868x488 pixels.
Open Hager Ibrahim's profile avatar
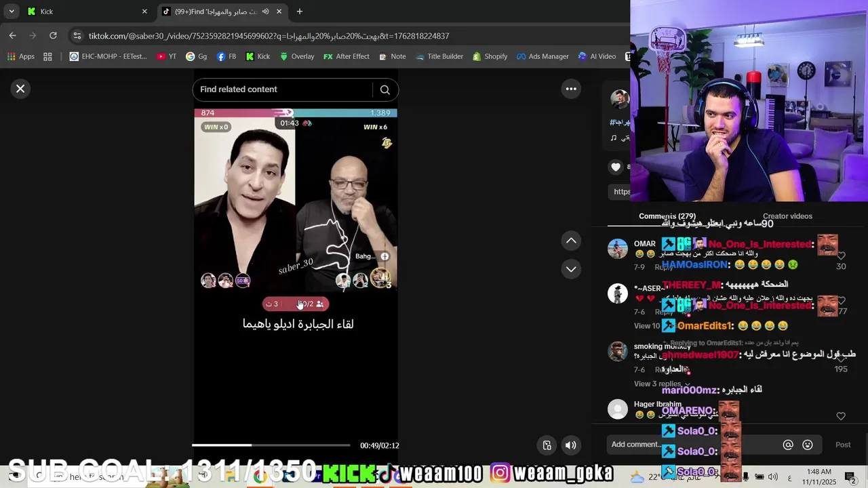pos(618,409)
